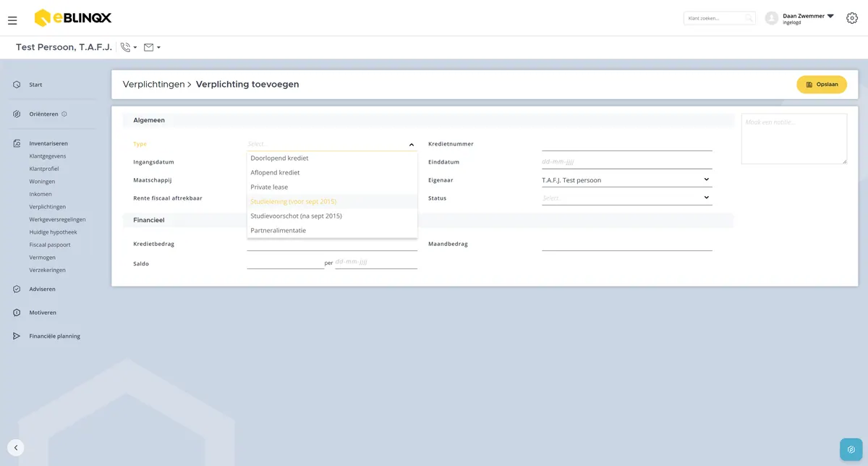Click the Oriënteren sidebar icon

pyautogui.click(x=17, y=114)
